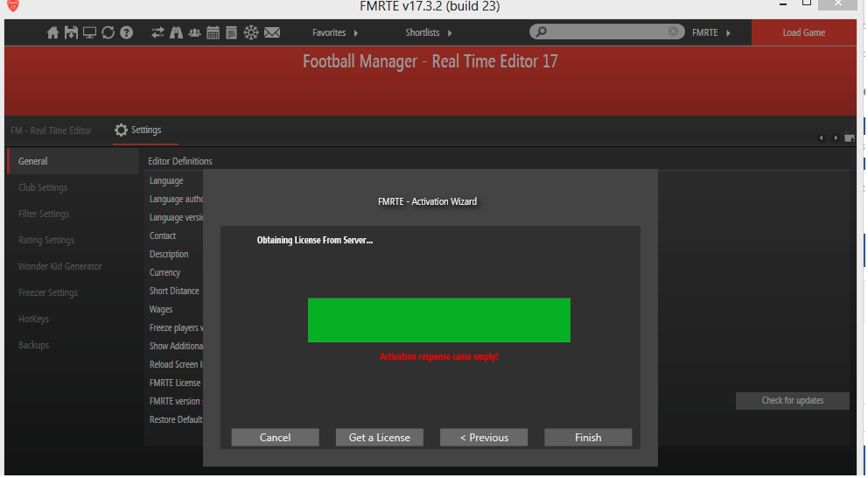This screenshot has width=868, height=478.
Task: Expand the Shortlists dropdown menu
Action: pos(429,32)
